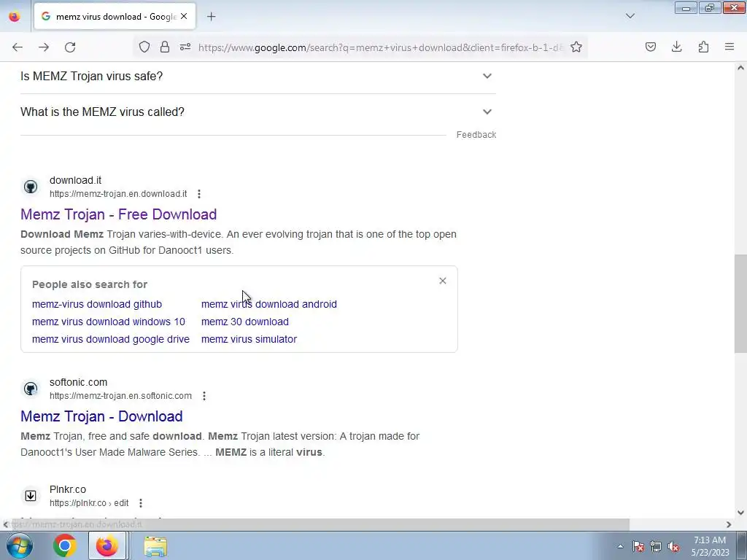
Task: Select Firefox in the taskbar
Action: pos(108,545)
